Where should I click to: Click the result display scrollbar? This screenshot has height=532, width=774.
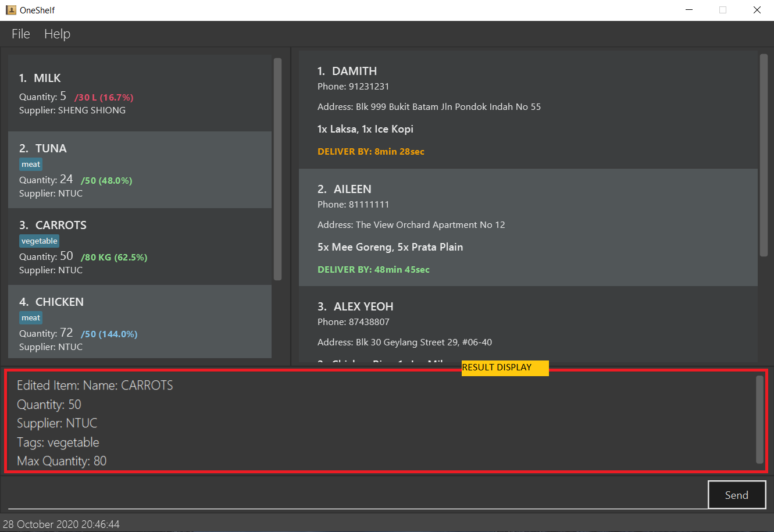[x=759, y=419]
